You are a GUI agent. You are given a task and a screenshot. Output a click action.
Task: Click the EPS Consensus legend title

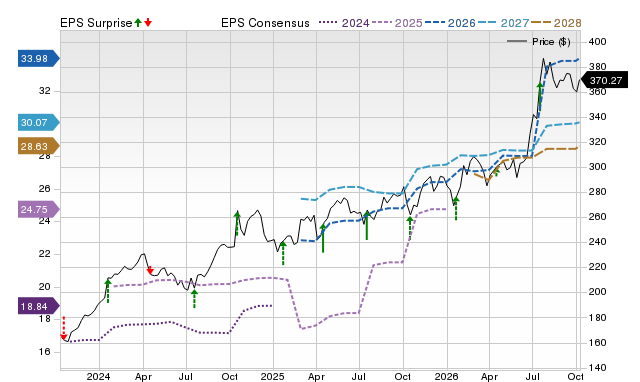tap(265, 23)
